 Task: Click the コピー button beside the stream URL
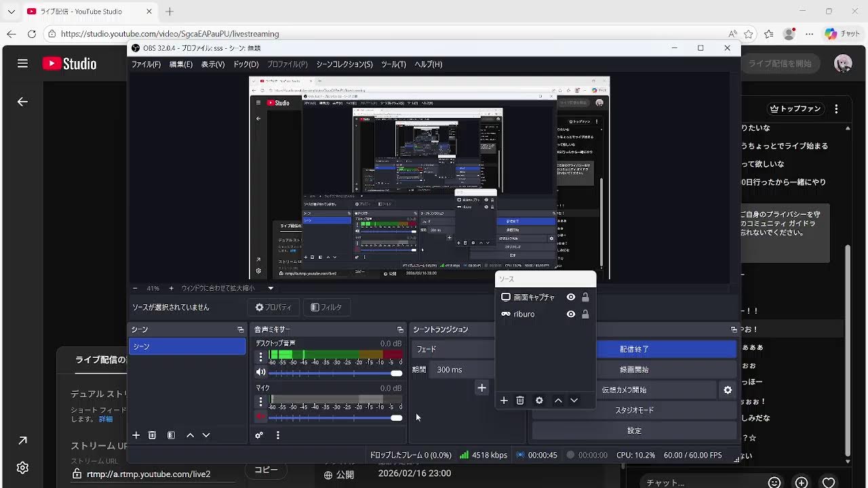tap(266, 470)
